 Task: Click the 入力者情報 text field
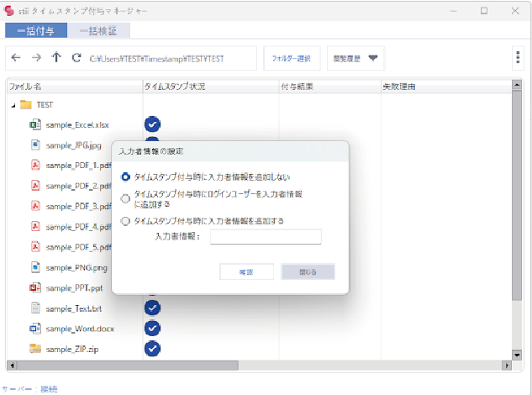click(266, 237)
